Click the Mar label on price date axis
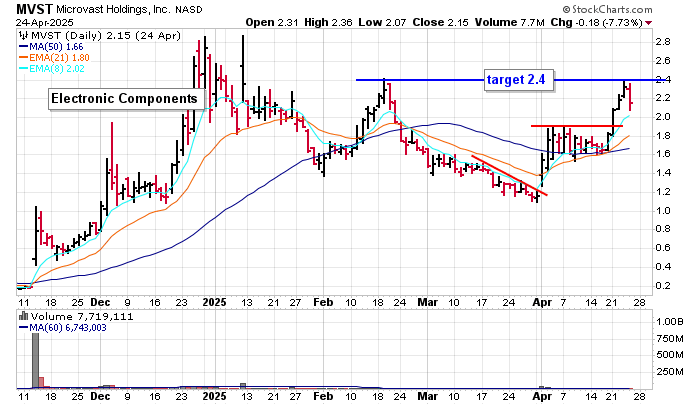The width and height of the screenshot is (700, 405). click(x=428, y=302)
